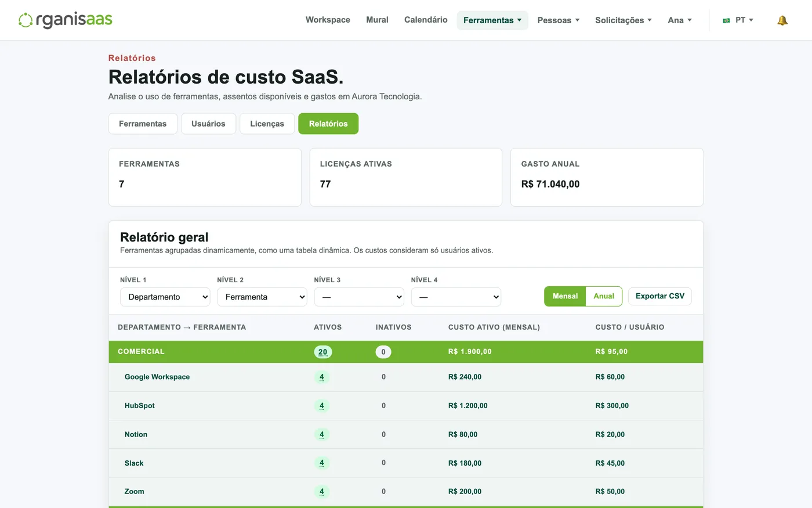This screenshot has width=812, height=508.
Task: Click the HubSpot active badge 4
Action: [322, 406]
